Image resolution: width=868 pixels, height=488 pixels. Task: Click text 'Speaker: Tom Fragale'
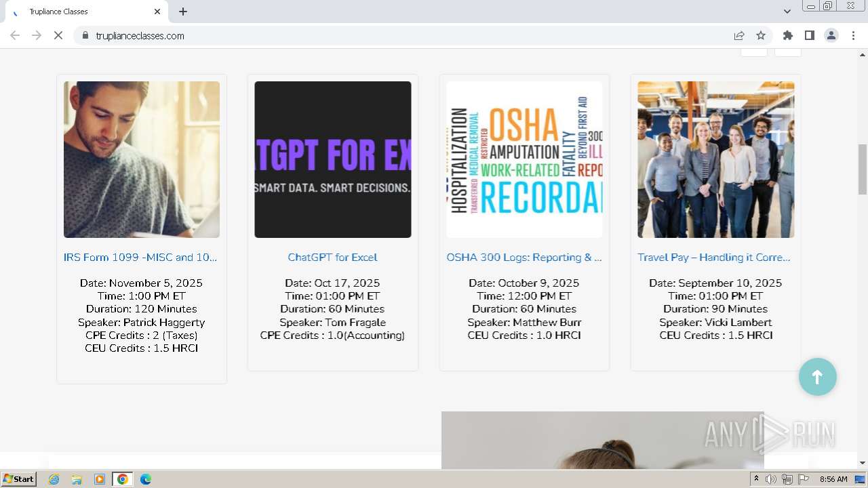coord(332,323)
